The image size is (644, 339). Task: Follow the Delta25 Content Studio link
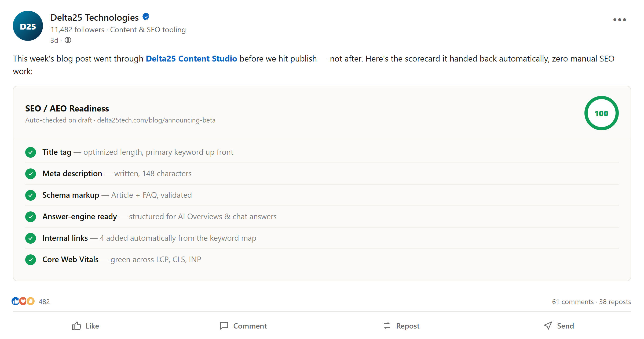coord(191,59)
